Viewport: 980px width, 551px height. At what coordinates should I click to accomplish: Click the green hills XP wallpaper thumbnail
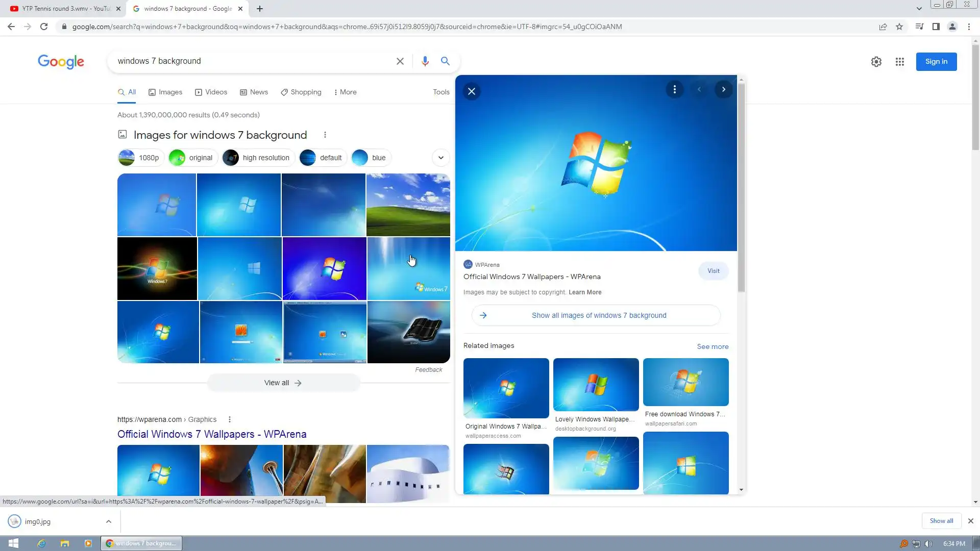click(408, 205)
